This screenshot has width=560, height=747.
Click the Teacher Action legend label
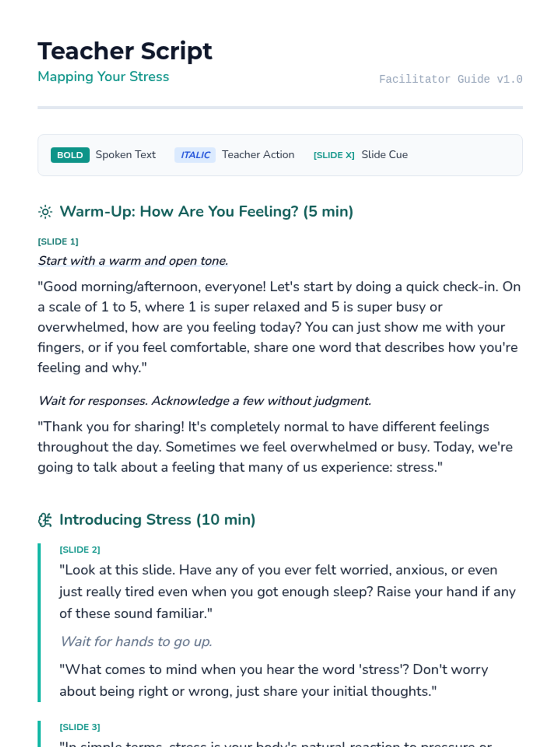[x=258, y=155]
